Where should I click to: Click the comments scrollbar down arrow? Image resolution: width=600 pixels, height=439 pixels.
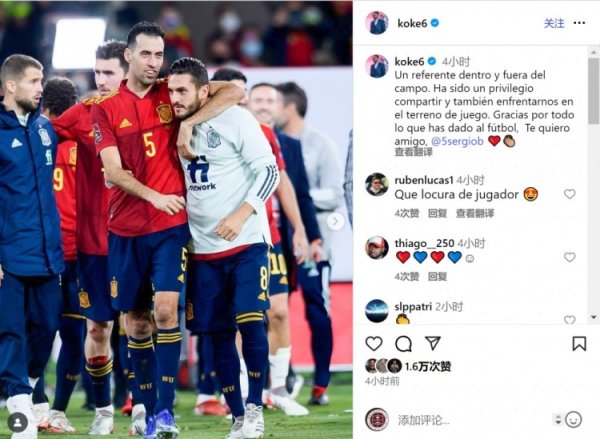(x=593, y=317)
